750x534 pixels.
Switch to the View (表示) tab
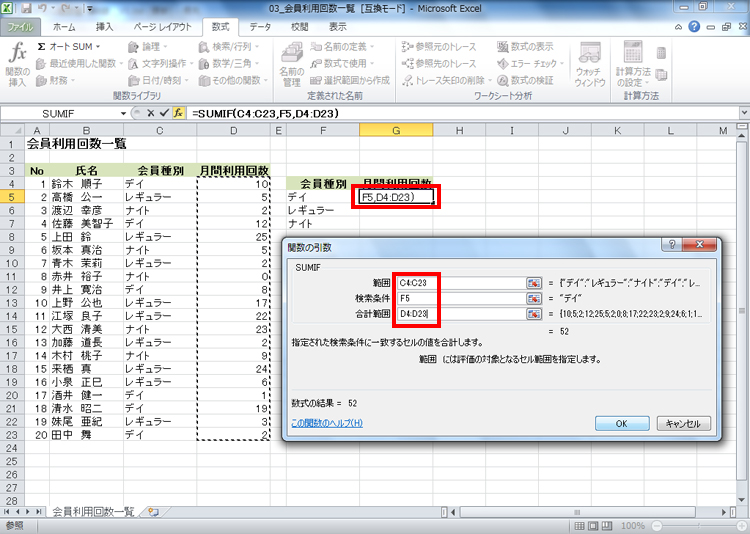click(338, 27)
